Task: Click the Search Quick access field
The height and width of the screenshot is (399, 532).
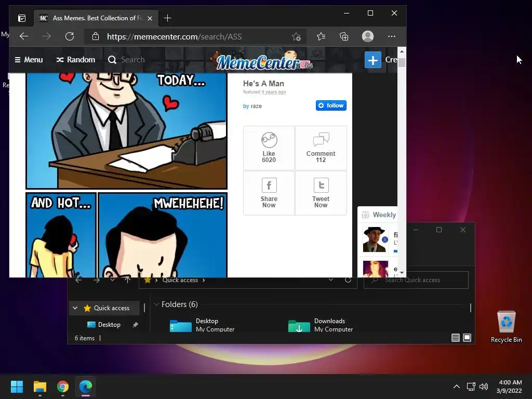Action: pyautogui.click(x=416, y=280)
